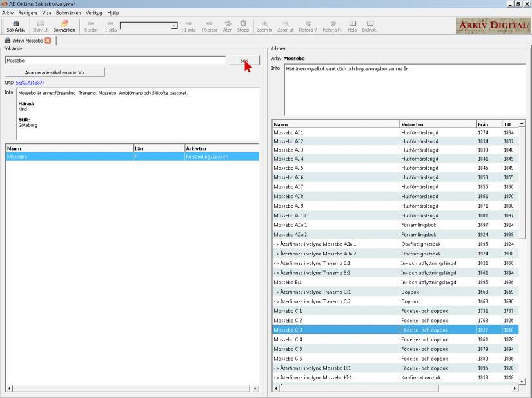Open the Redigera menu
The image size is (532, 398).
28,13
